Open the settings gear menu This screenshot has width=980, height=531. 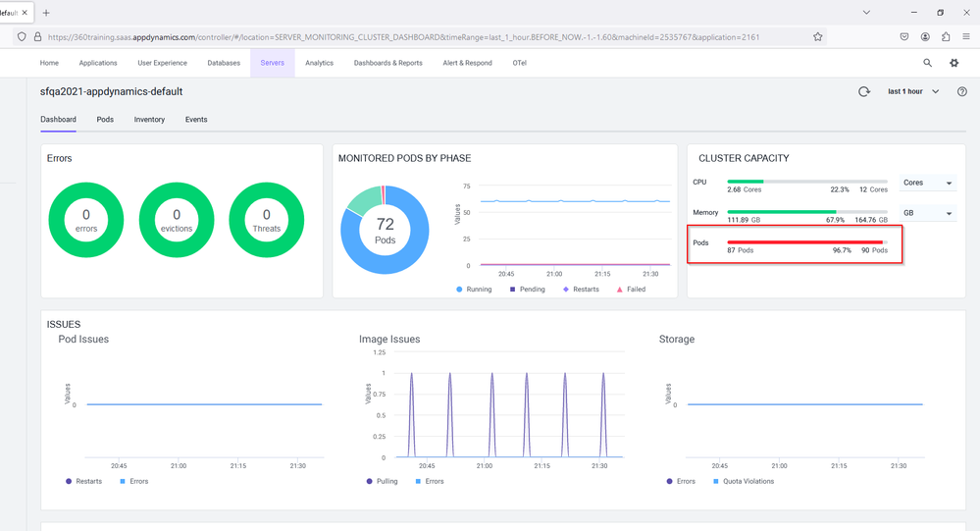coord(954,63)
